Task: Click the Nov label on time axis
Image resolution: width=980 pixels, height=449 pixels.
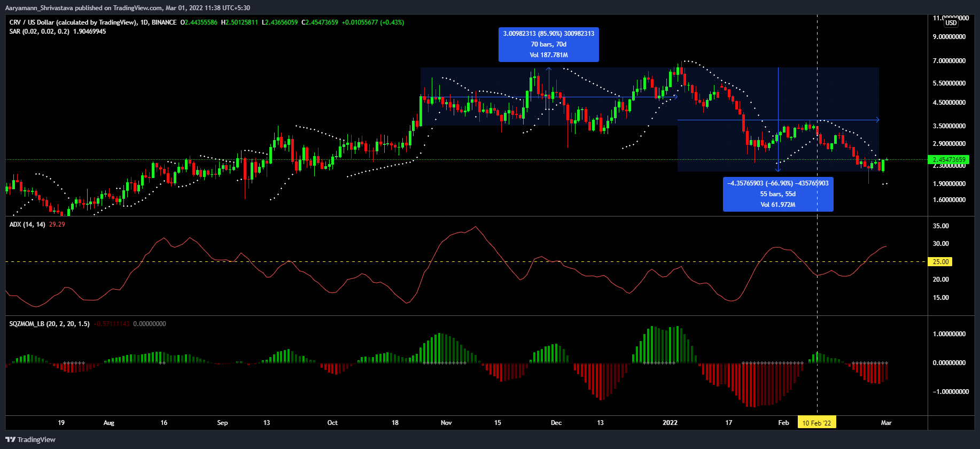Action: [446, 423]
